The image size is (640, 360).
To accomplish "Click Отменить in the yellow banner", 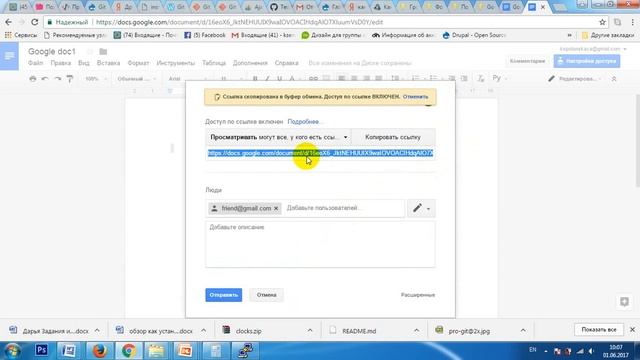I will (x=416, y=97).
